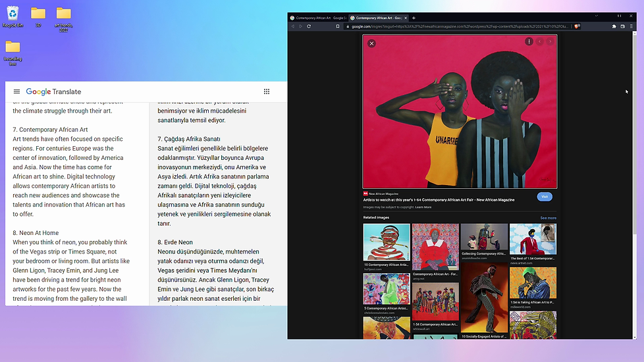This screenshot has height=362, width=644.
Task: Switch to the first Contemporary African Art Google Search tab
Action: point(318,18)
